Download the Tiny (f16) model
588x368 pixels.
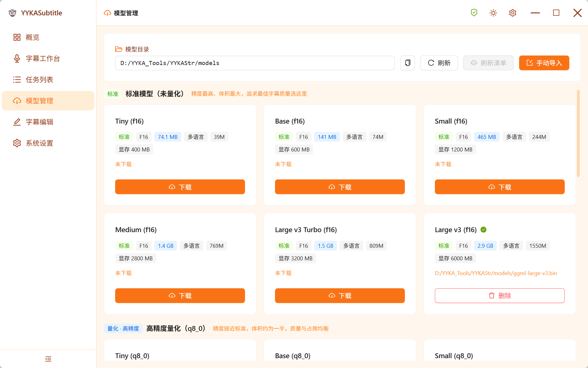tap(180, 187)
